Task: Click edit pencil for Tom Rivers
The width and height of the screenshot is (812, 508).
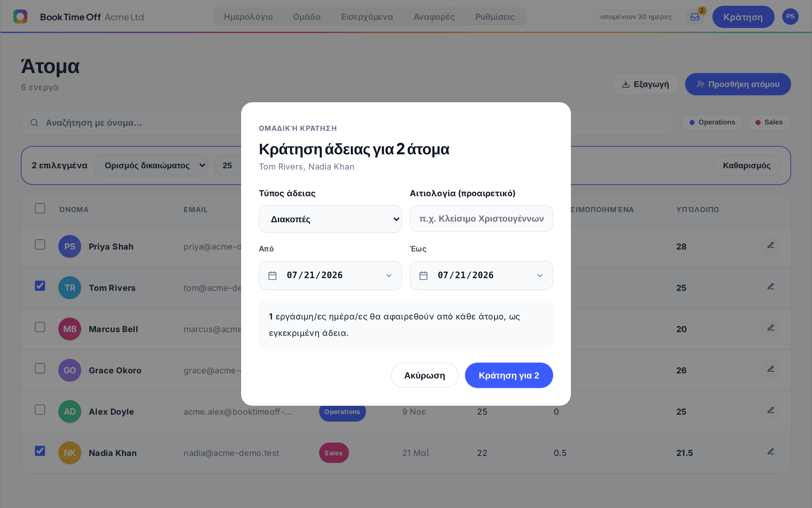Action: [771, 287]
